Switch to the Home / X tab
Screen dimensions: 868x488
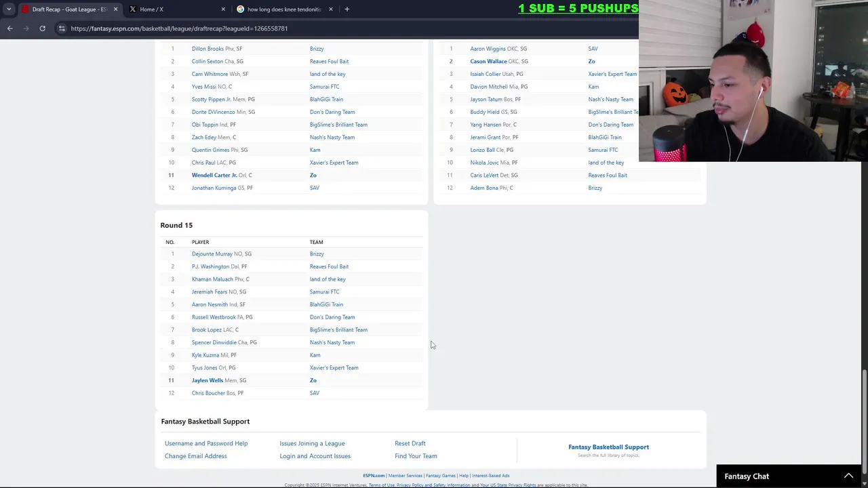pyautogui.click(x=178, y=9)
